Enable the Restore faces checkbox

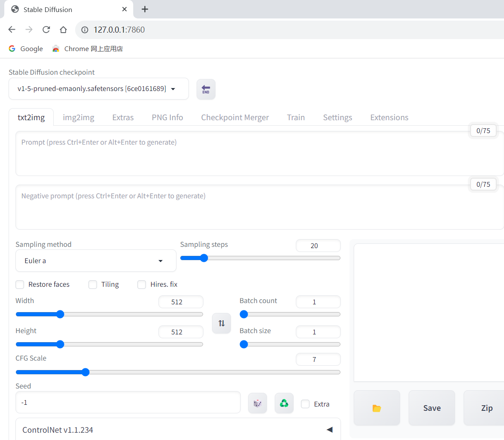[20, 285]
